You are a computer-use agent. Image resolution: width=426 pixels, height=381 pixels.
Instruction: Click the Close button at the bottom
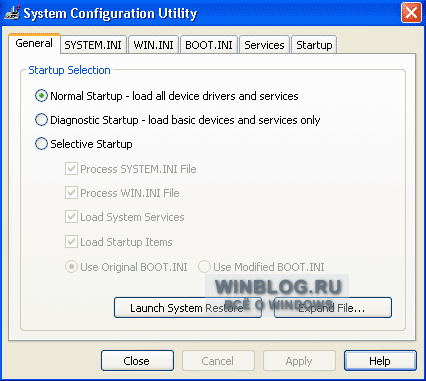[x=137, y=361]
